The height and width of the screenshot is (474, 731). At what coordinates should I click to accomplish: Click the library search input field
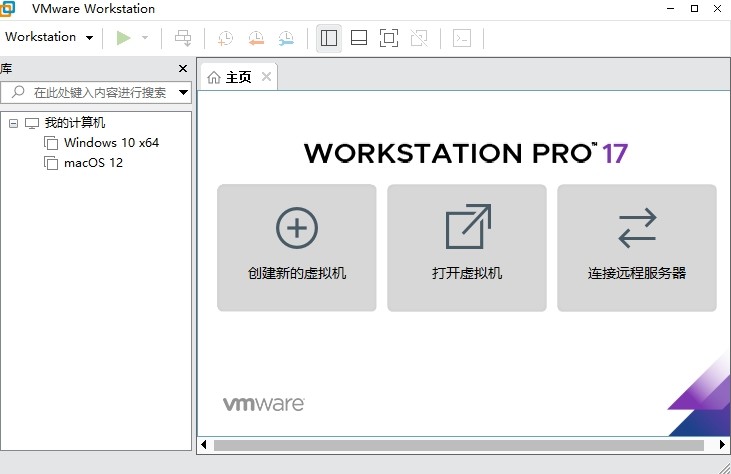click(x=96, y=92)
